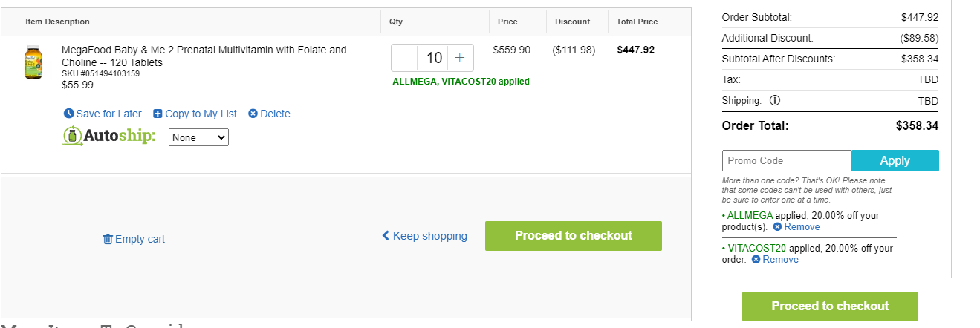
Task: Open the MegaFood Baby & Me 2 product title
Action: click(204, 56)
